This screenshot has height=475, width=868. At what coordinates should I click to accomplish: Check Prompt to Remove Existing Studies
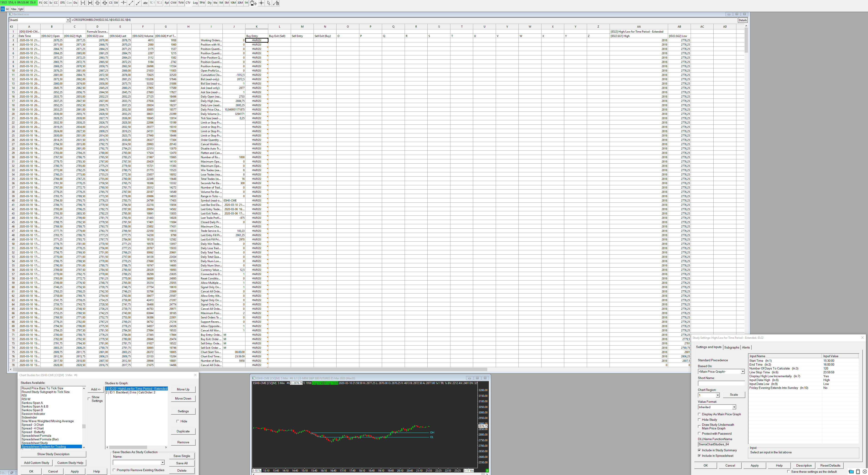[114, 470]
